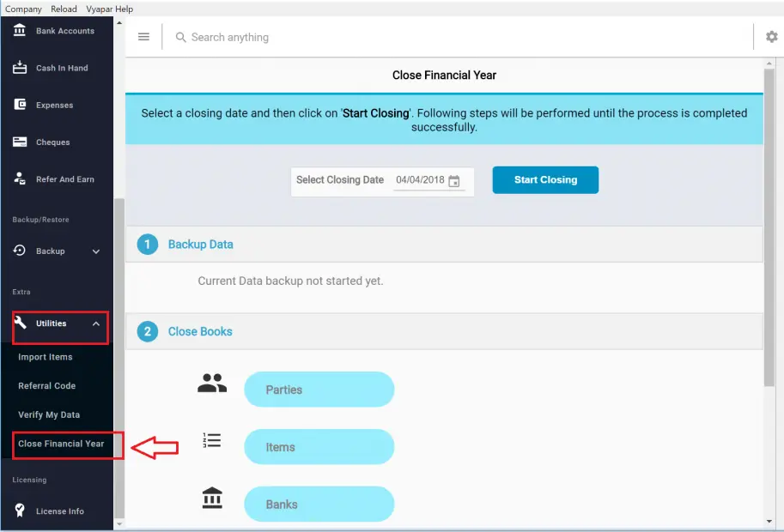784x532 pixels.
Task: Open Referral Code submenu entry
Action: click(47, 385)
